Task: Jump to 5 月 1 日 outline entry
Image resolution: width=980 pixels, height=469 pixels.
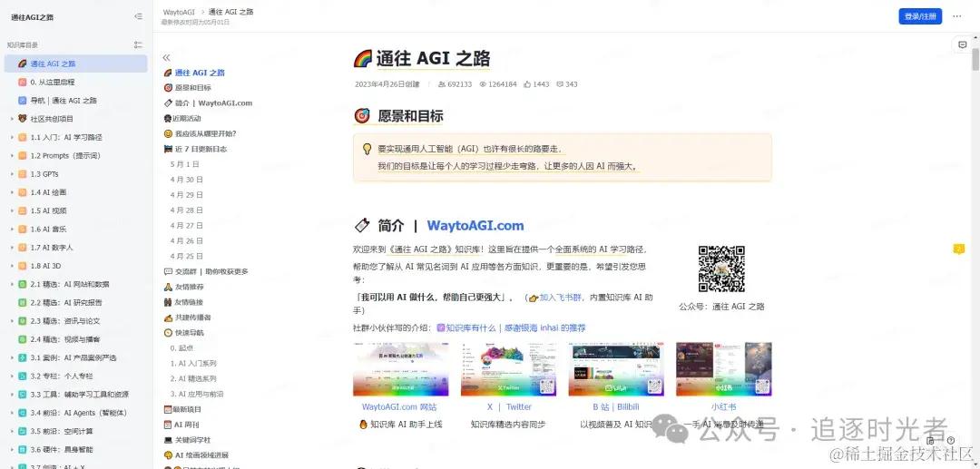Action: (185, 164)
